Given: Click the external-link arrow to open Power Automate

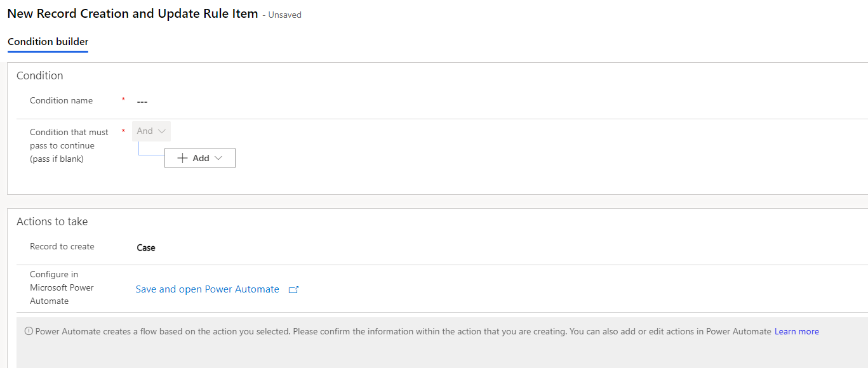Looking at the screenshot, I should (x=293, y=289).
